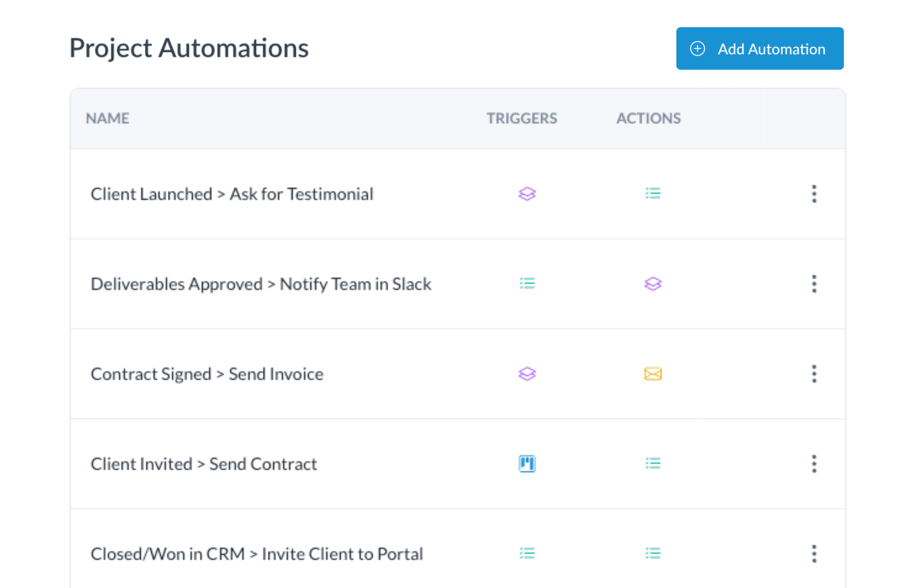Click the NAME column header
Screen dimensions: 899x588
pos(108,119)
